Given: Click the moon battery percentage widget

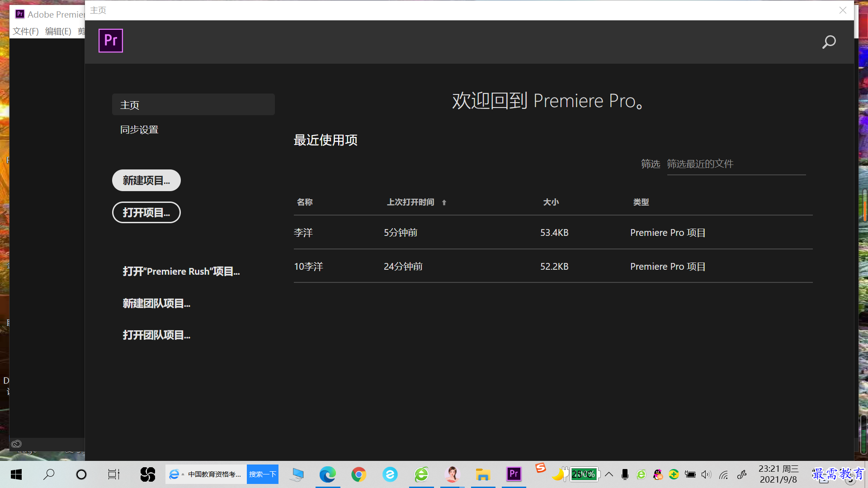Looking at the screenshot, I should coord(576,474).
